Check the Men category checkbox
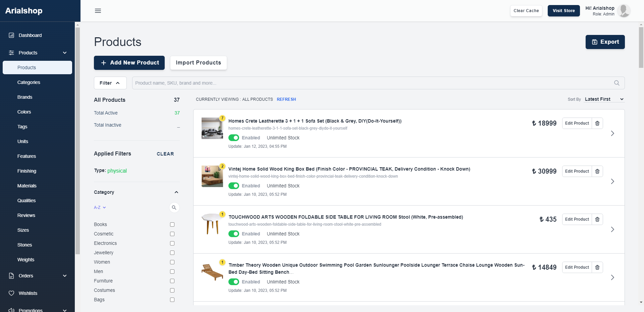644x312 pixels. coord(172,271)
